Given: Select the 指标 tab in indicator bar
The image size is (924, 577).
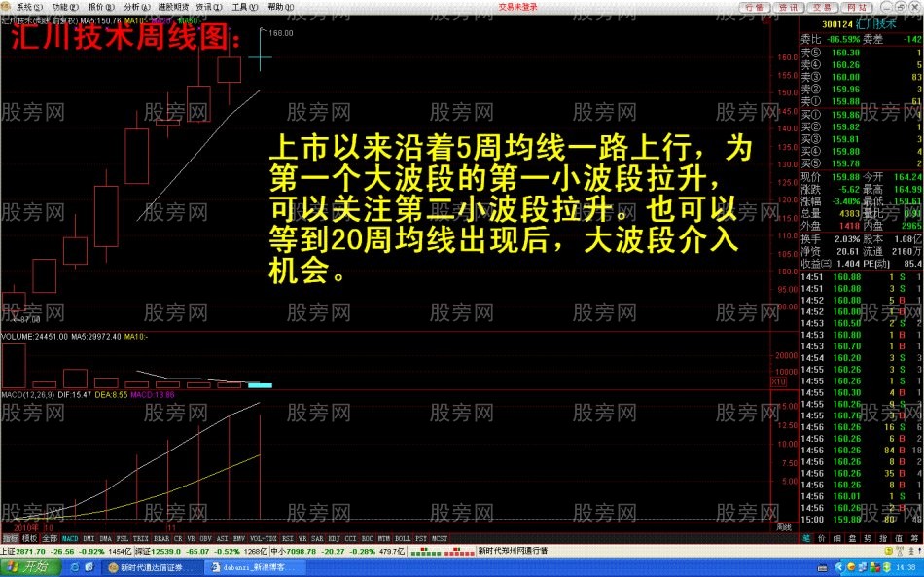Looking at the screenshot, I should click(x=10, y=538).
